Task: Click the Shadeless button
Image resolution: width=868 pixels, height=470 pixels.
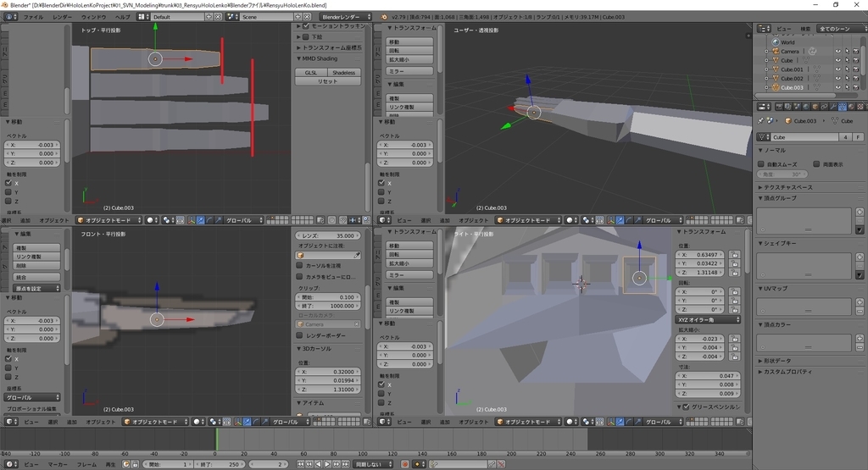Action: (x=344, y=73)
